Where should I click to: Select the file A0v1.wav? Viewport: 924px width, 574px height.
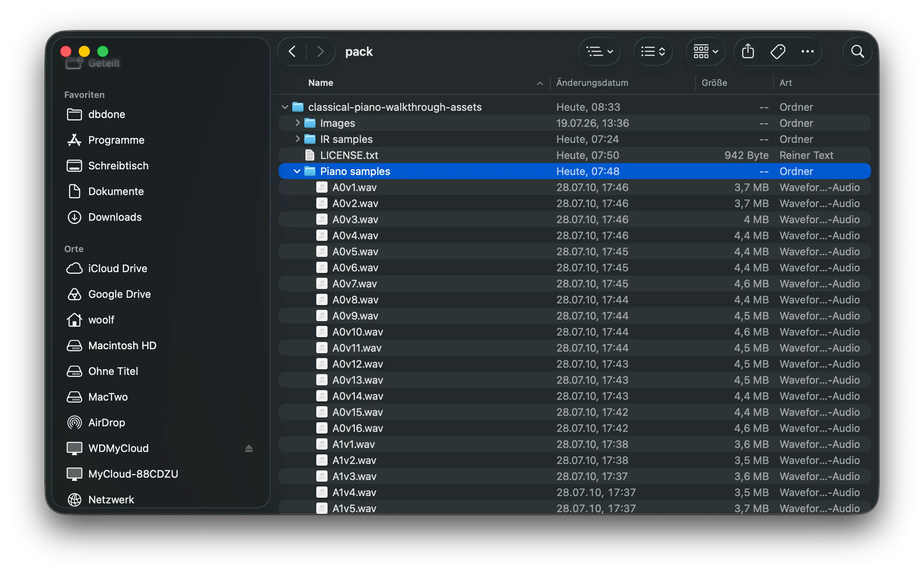(x=574, y=187)
